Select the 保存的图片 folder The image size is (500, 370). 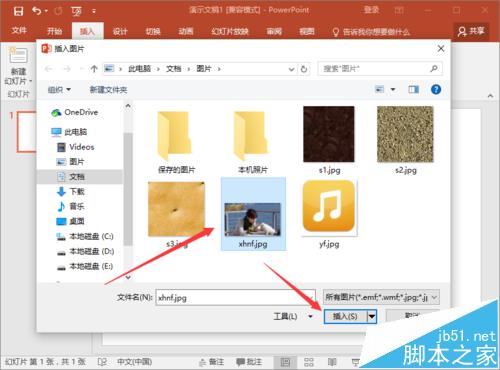[x=176, y=142]
